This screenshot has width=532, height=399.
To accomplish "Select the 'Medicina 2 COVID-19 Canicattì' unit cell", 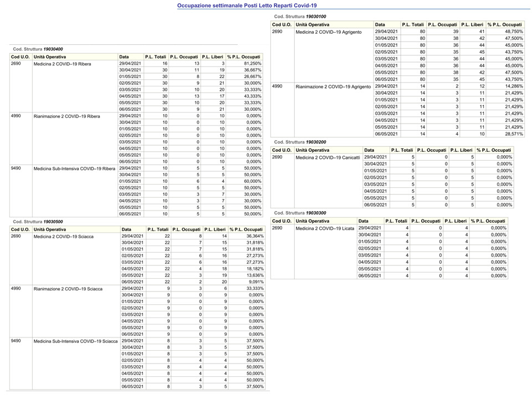I will tap(328, 158).
